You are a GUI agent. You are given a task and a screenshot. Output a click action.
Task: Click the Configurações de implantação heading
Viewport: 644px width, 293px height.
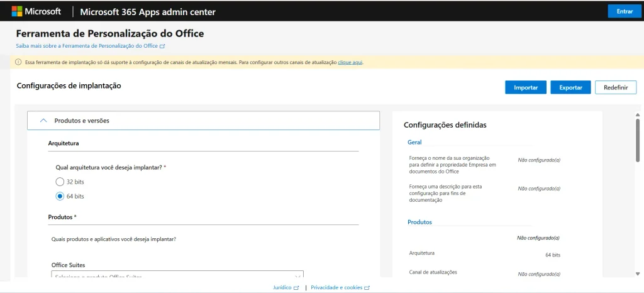coord(69,86)
